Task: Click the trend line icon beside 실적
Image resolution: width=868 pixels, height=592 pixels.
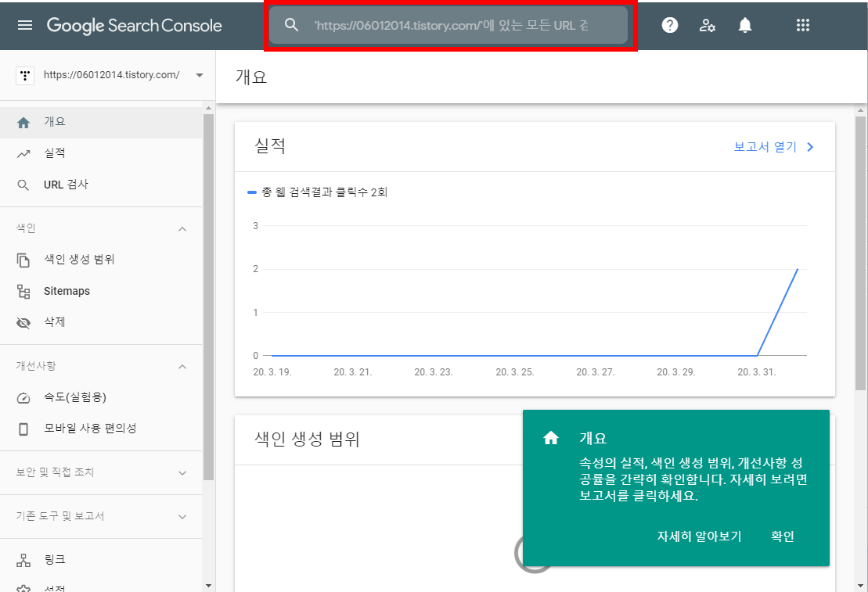Action: coord(23,154)
